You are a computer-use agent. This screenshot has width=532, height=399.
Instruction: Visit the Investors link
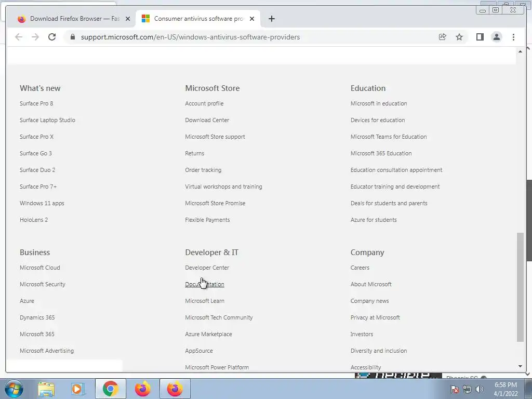(x=362, y=334)
